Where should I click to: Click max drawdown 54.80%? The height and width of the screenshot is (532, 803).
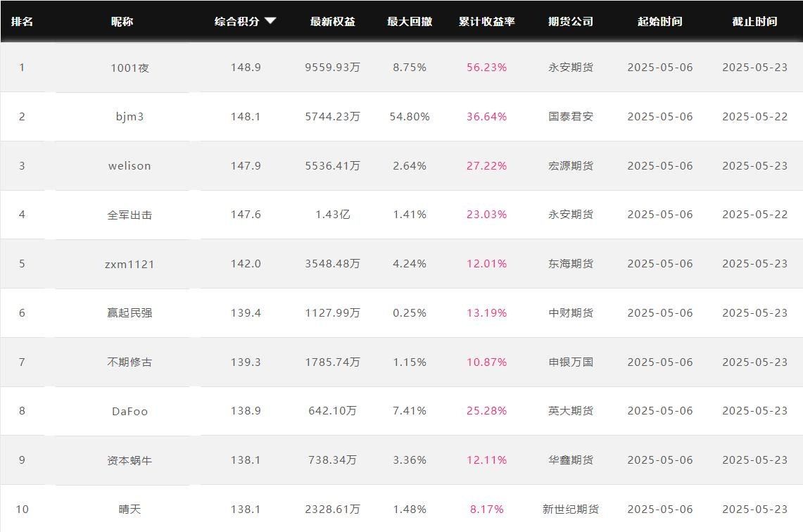(410, 116)
